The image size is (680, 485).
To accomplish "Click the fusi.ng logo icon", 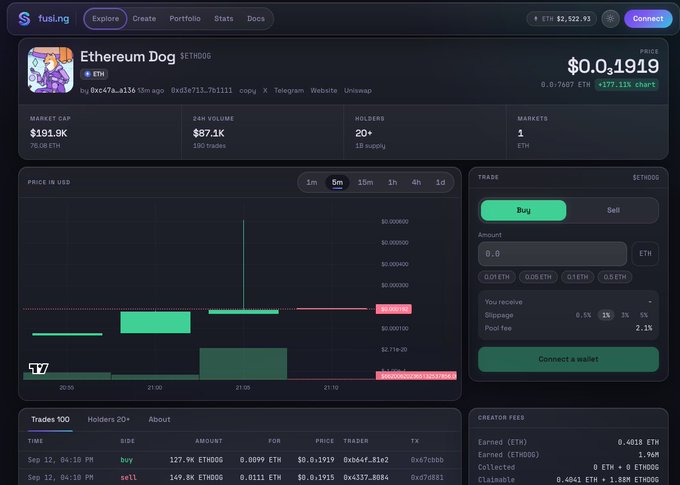I will click(x=24, y=19).
